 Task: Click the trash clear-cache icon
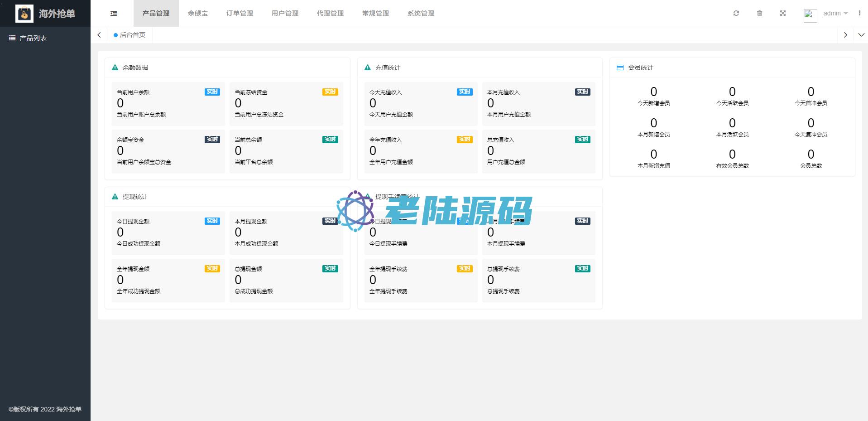[x=759, y=14]
